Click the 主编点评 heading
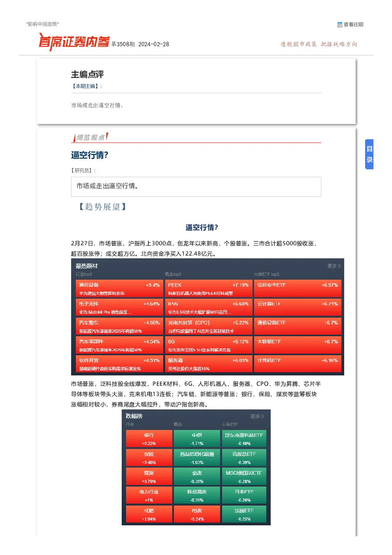Viewport: 392px width, 555px height. [x=87, y=74]
